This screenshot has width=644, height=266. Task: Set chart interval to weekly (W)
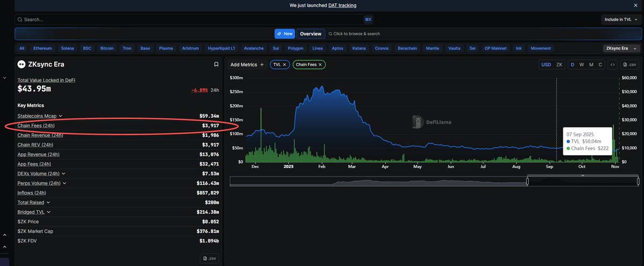coord(581,64)
